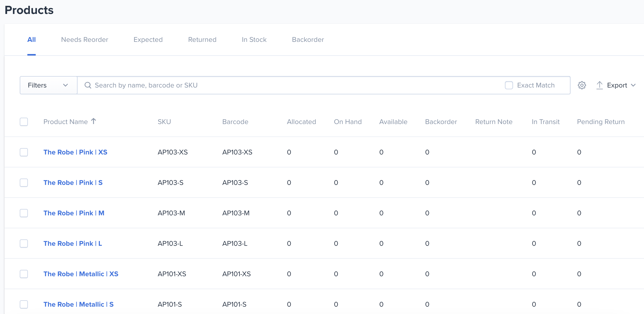Toggle the Exact Match checkbox
Screen dimensions: 644x314
pyautogui.click(x=509, y=85)
